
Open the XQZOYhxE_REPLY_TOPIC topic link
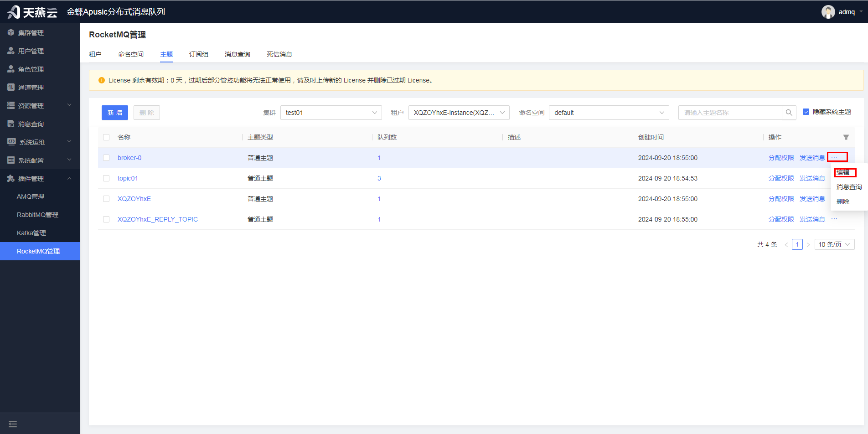(158, 219)
